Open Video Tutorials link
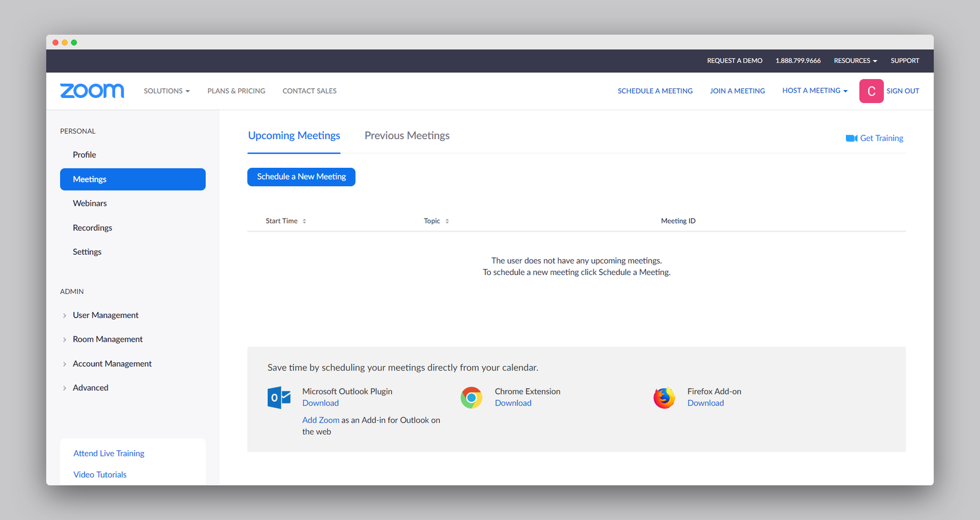Image resolution: width=980 pixels, height=520 pixels. (x=100, y=475)
